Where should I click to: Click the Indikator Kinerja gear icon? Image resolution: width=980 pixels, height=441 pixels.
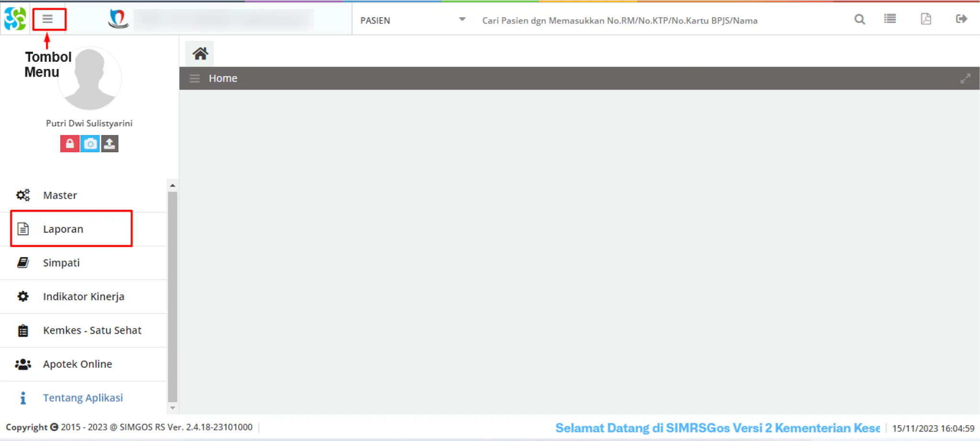[x=23, y=296]
